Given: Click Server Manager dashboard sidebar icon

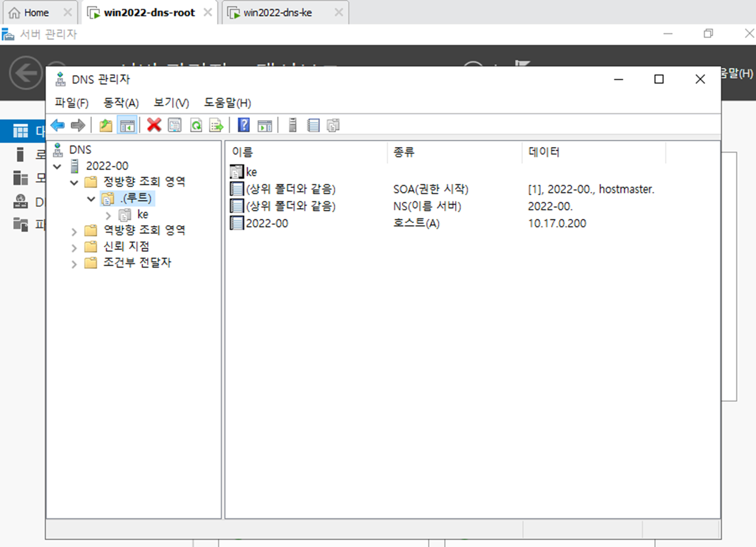Looking at the screenshot, I should pyautogui.click(x=21, y=131).
